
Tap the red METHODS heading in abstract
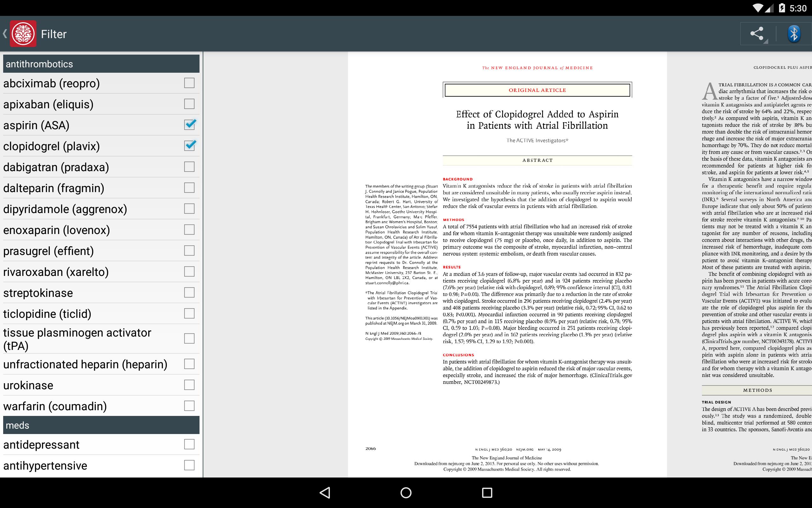point(454,220)
